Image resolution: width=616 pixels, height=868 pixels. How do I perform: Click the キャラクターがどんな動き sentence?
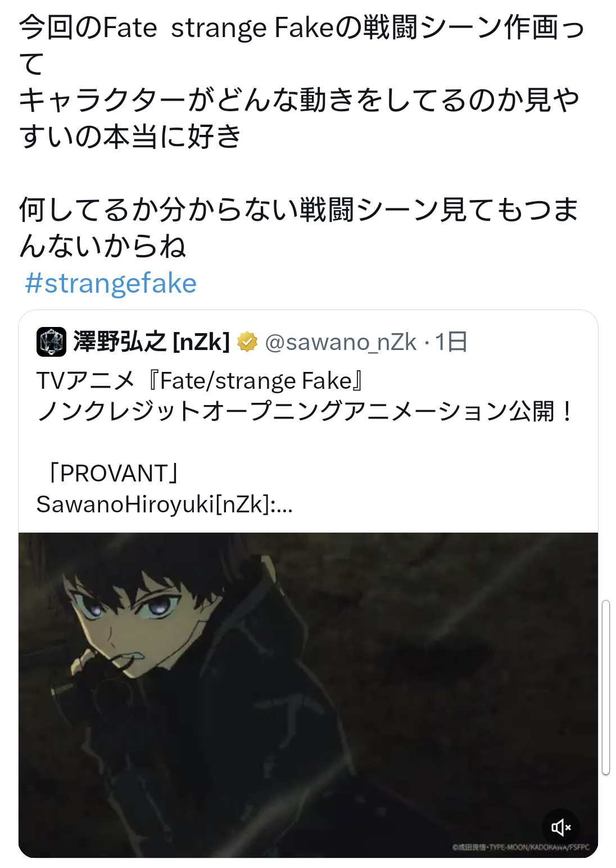click(x=299, y=100)
